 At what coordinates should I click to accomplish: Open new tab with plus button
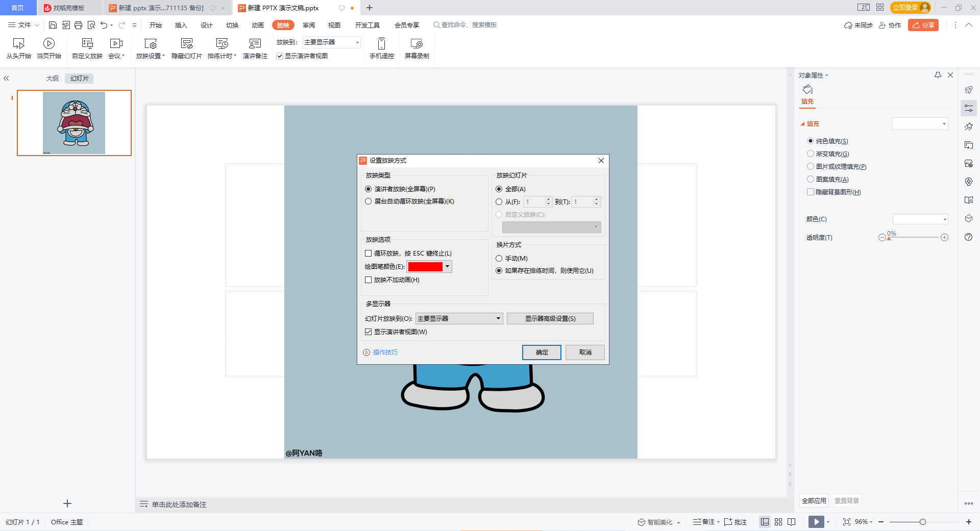coord(370,8)
